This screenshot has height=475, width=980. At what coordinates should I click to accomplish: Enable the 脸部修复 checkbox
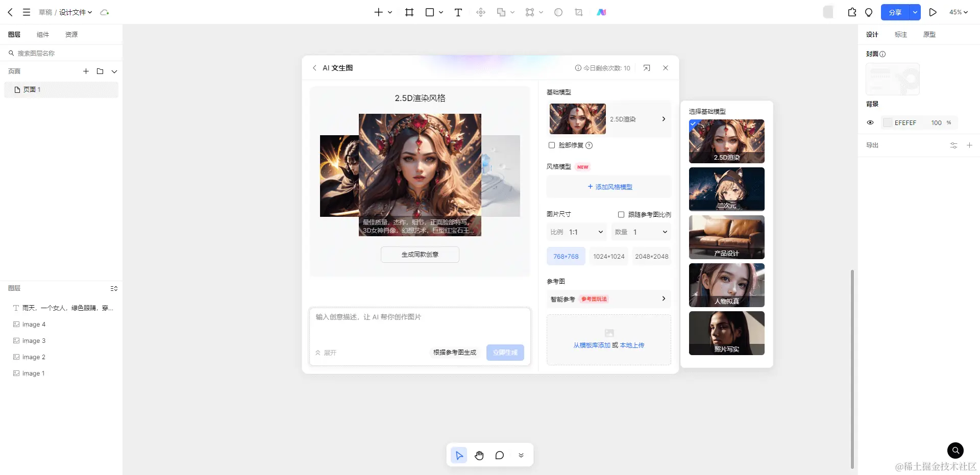(552, 145)
